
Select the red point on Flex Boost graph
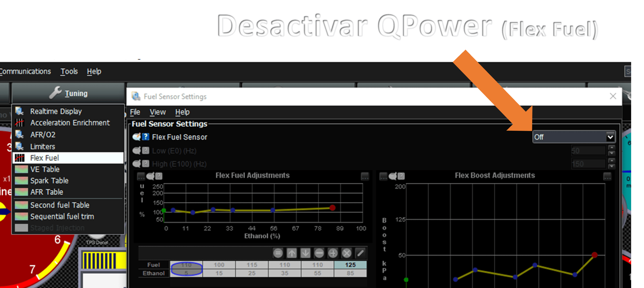point(595,255)
